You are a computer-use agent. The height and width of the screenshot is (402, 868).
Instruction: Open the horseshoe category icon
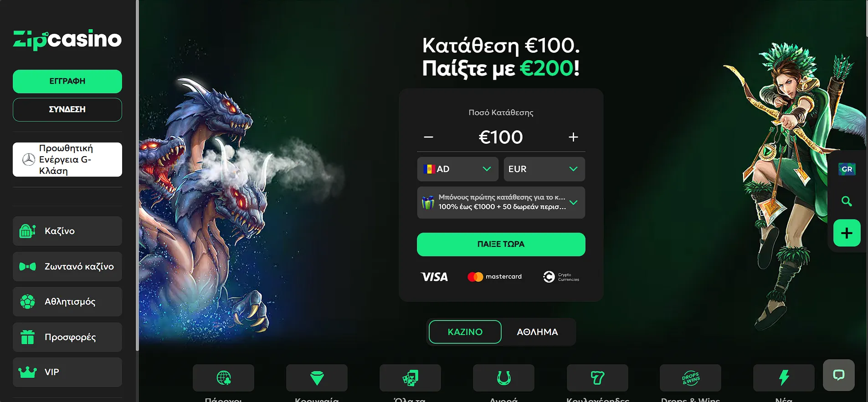coord(503,378)
